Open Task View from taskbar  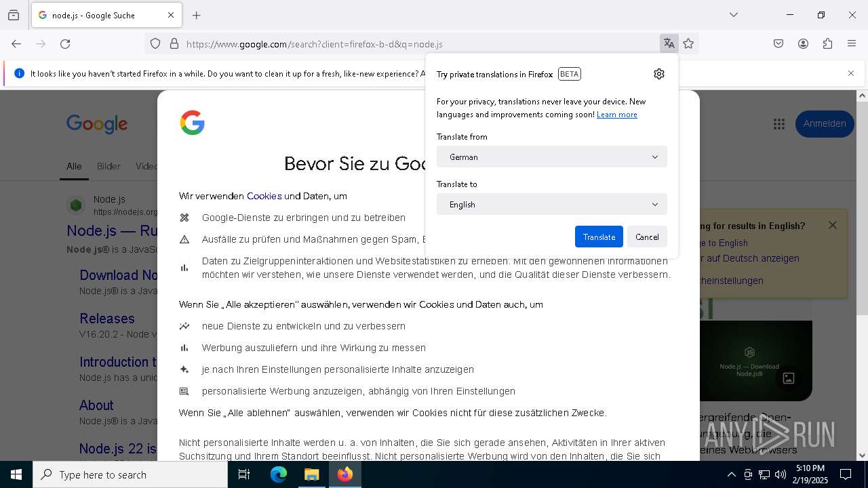(x=244, y=474)
